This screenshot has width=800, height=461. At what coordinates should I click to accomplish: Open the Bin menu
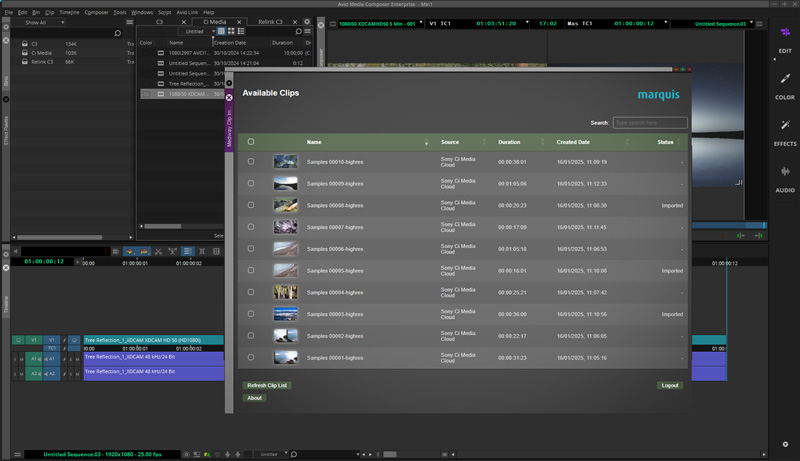pos(36,12)
